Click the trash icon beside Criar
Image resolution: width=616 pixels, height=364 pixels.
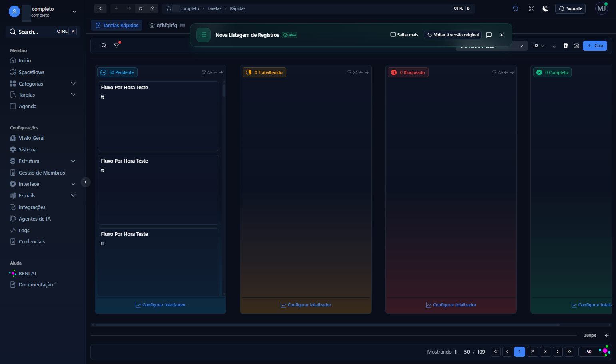tap(566, 46)
